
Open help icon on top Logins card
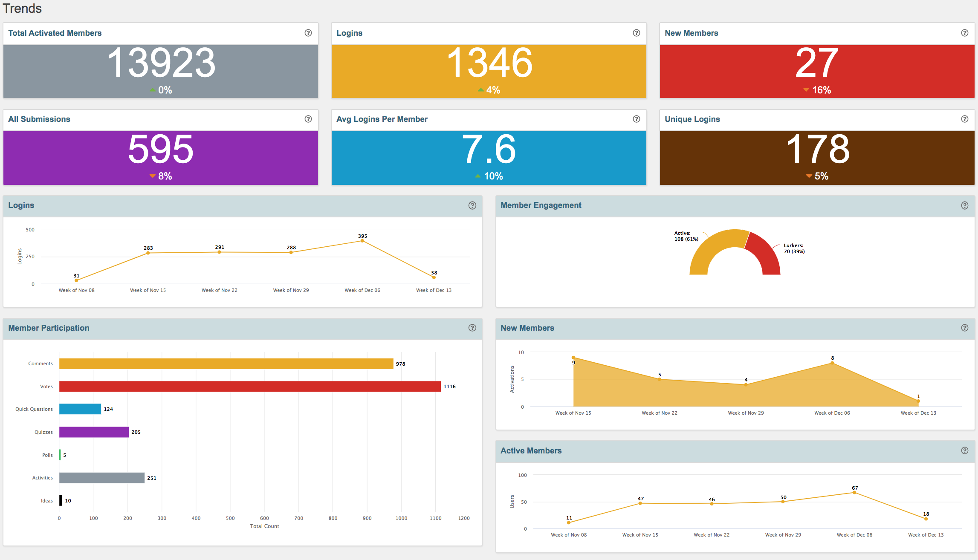(x=636, y=33)
